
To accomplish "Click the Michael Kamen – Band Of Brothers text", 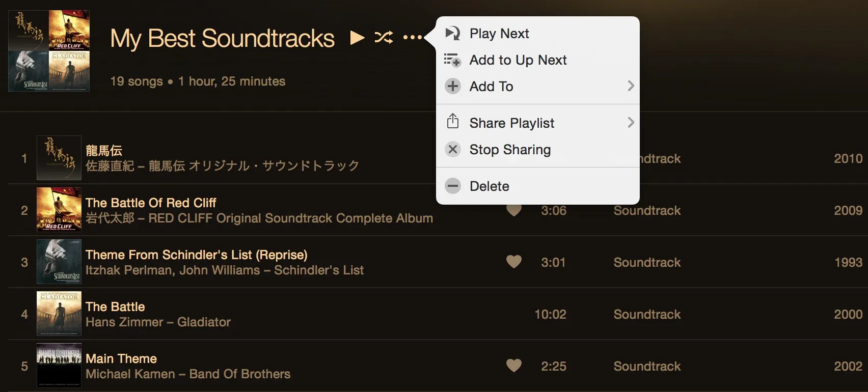I will click(x=188, y=374).
